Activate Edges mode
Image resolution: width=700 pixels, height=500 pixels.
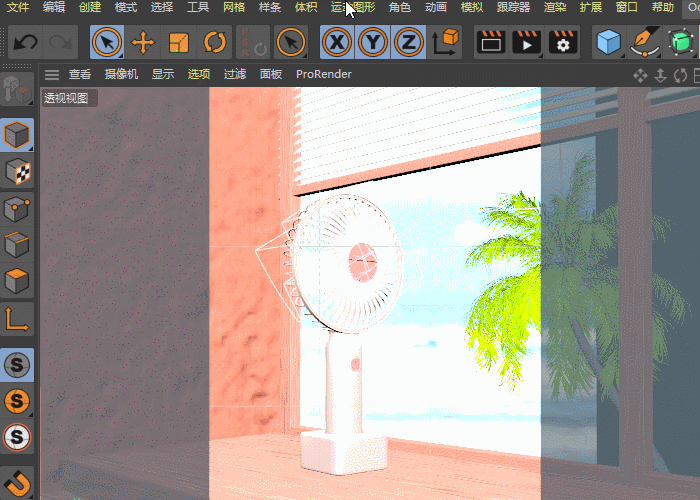(17, 245)
